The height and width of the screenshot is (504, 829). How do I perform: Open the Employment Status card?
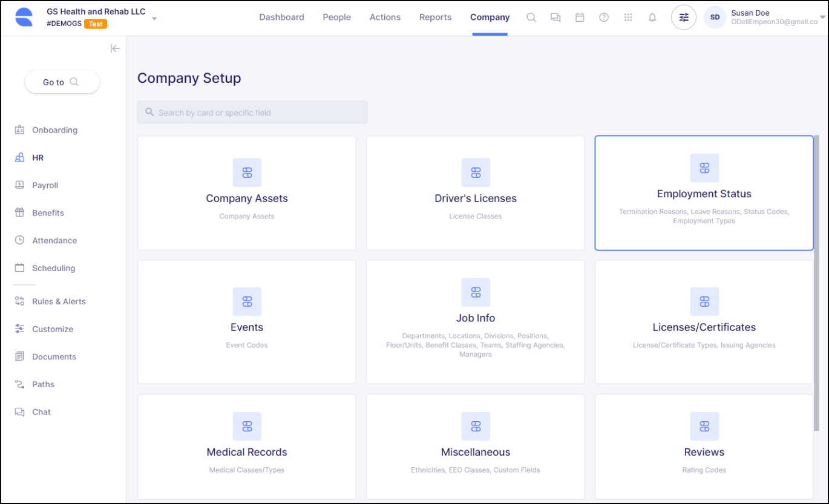coord(704,194)
